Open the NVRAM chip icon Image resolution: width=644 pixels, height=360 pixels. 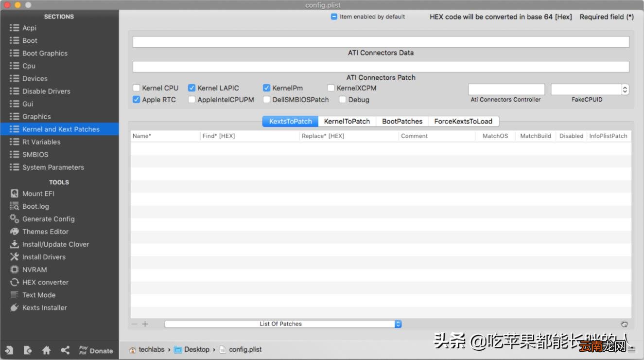click(15, 270)
